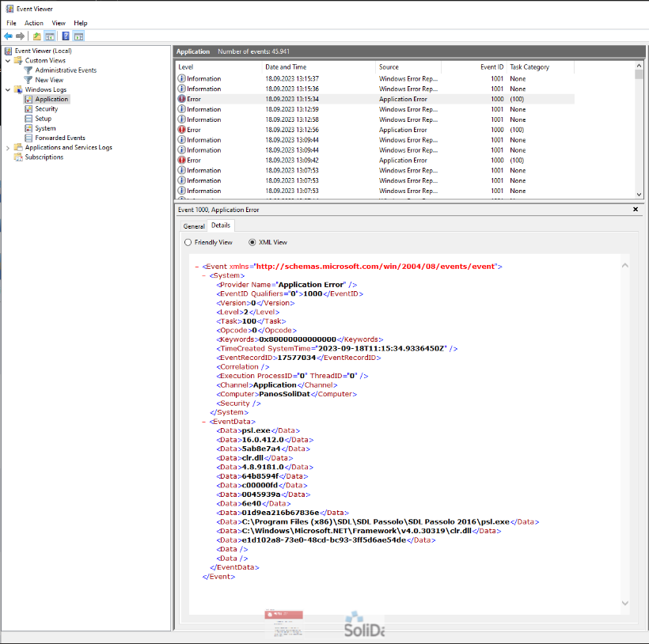Open Forwarded Events log
The width and height of the screenshot is (649, 644).
click(x=60, y=138)
